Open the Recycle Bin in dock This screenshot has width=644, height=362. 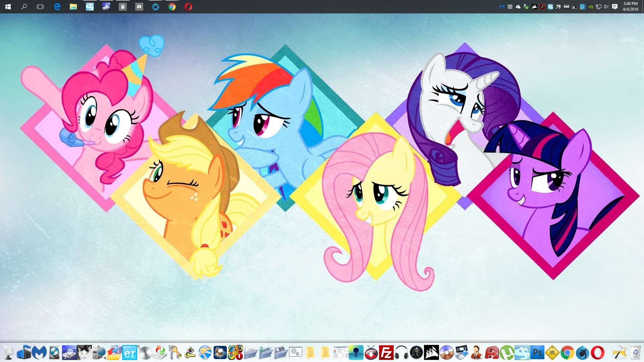[x=635, y=353]
